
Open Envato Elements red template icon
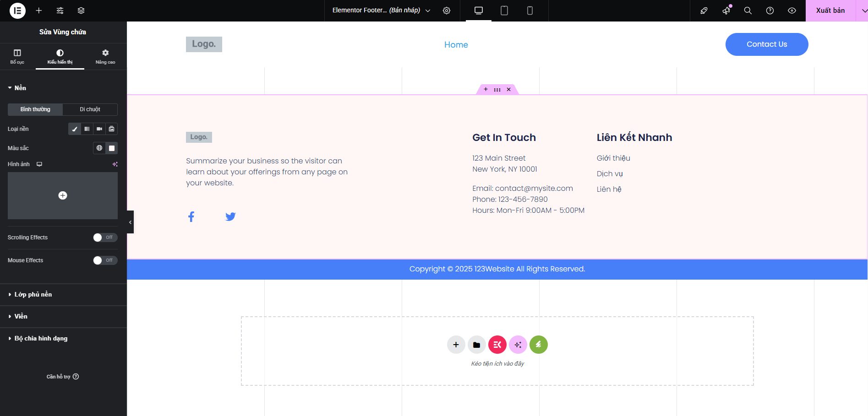tap(497, 345)
